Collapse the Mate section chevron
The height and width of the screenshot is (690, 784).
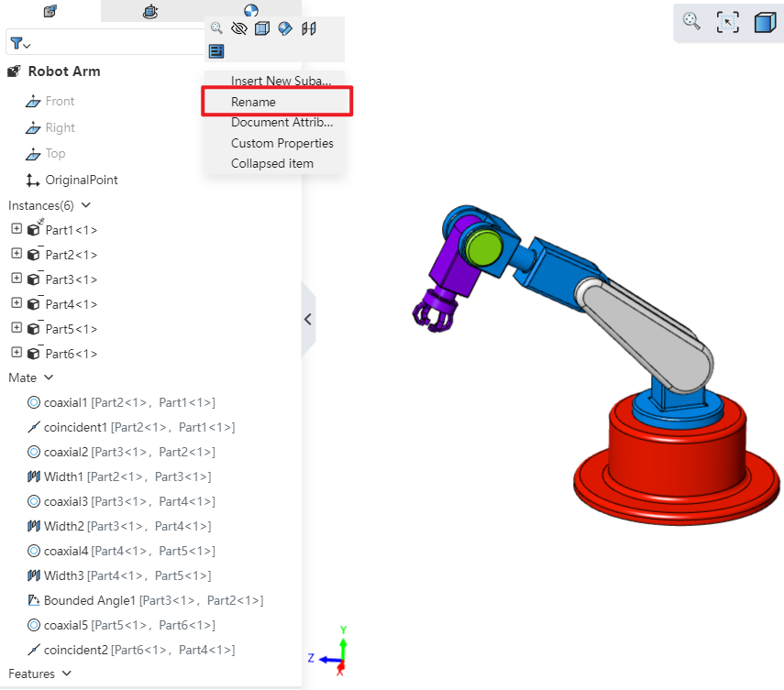pyautogui.click(x=49, y=378)
